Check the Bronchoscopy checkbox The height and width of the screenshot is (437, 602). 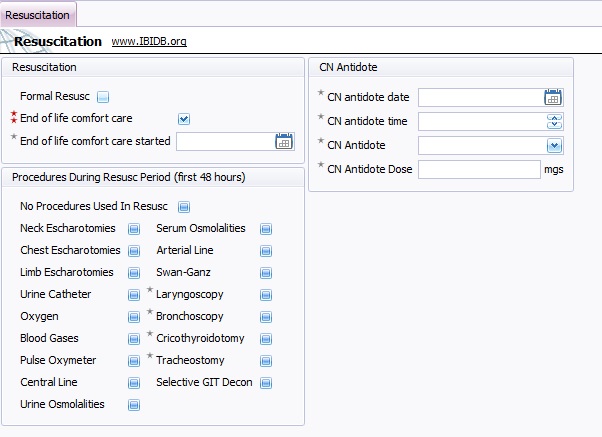265,317
